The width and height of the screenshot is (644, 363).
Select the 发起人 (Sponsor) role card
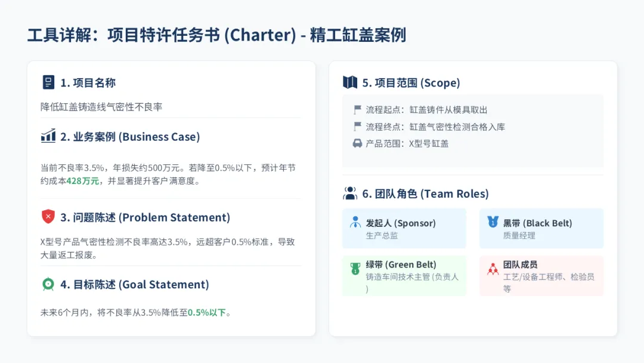pos(404,228)
